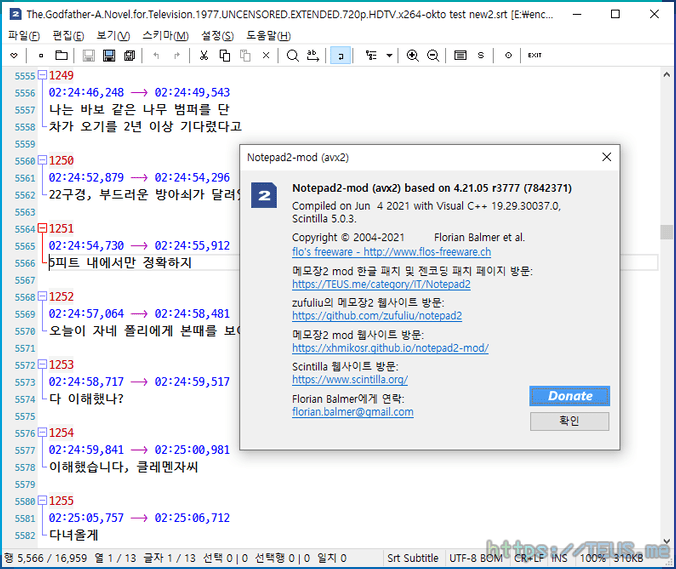Viewport: 676px width, 569px height.
Task: Open Replace with the ab-arrow icon
Action: 313,55
